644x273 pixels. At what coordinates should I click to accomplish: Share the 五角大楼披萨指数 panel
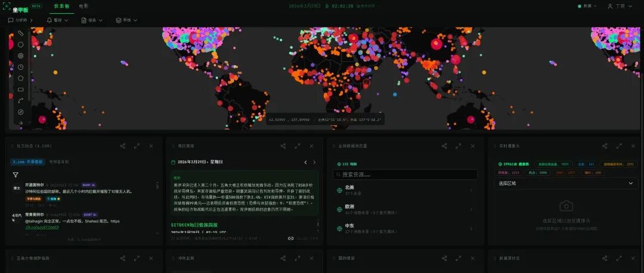122,258
